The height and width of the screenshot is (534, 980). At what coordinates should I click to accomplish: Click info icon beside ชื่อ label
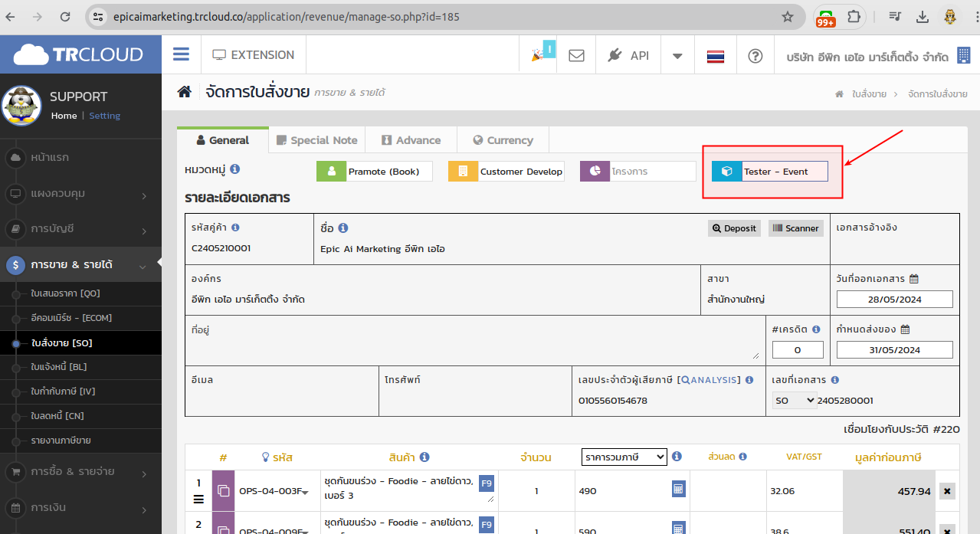click(343, 228)
